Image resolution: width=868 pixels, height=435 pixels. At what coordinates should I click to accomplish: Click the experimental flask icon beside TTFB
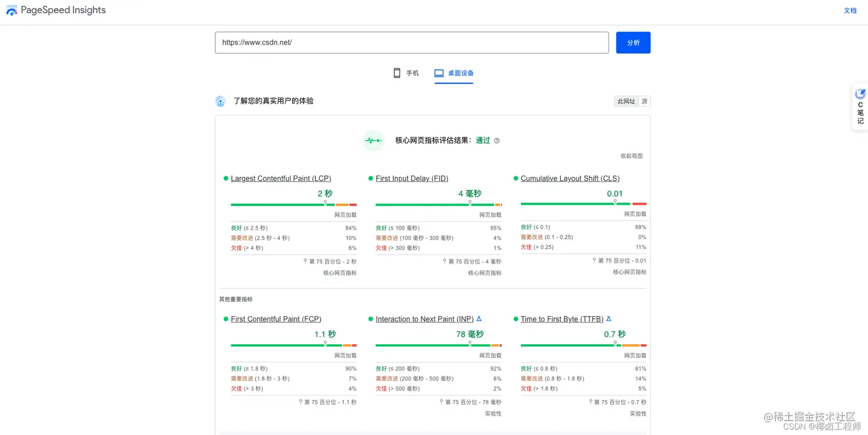[609, 319]
